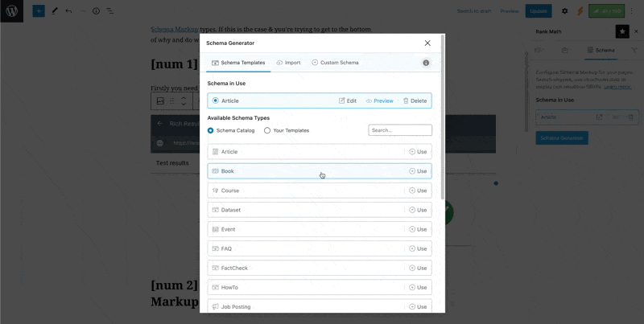Viewport: 644px width, 324px height.
Task: Click the Article schema type icon in catalog
Action: point(215,152)
